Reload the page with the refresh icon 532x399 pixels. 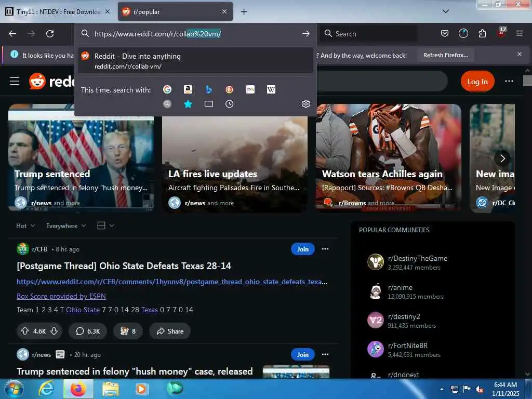(50, 34)
